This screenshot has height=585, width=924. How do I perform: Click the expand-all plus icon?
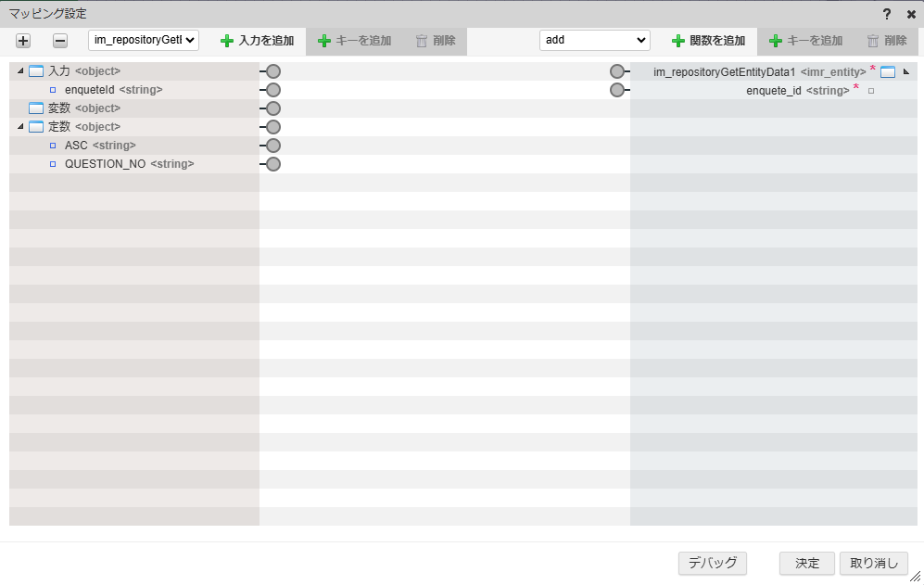pos(22,40)
